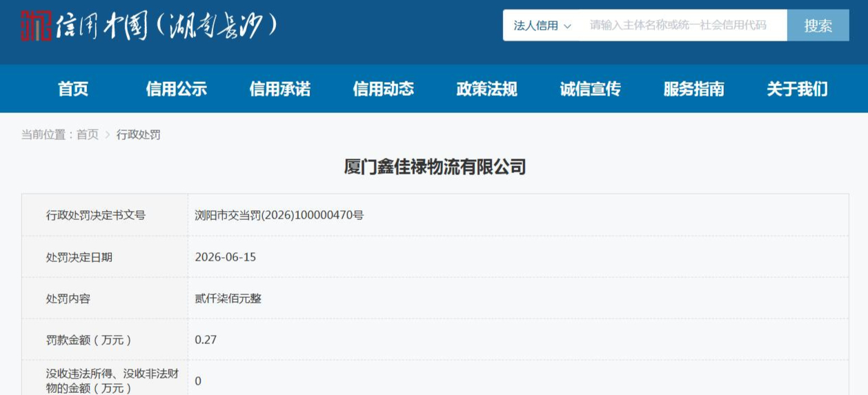Click the 处罚决定日期 label cell
The width and height of the screenshot is (868, 395).
[x=105, y=257]
